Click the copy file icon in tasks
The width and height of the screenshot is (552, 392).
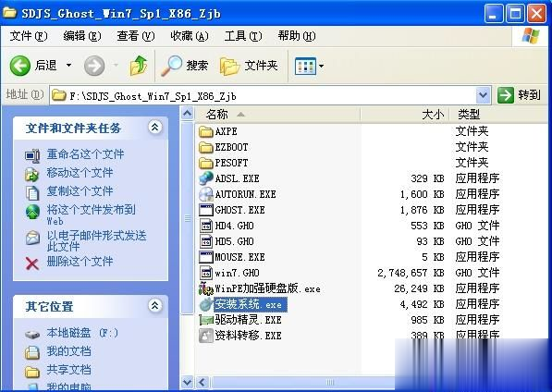(x=32, y=193)
